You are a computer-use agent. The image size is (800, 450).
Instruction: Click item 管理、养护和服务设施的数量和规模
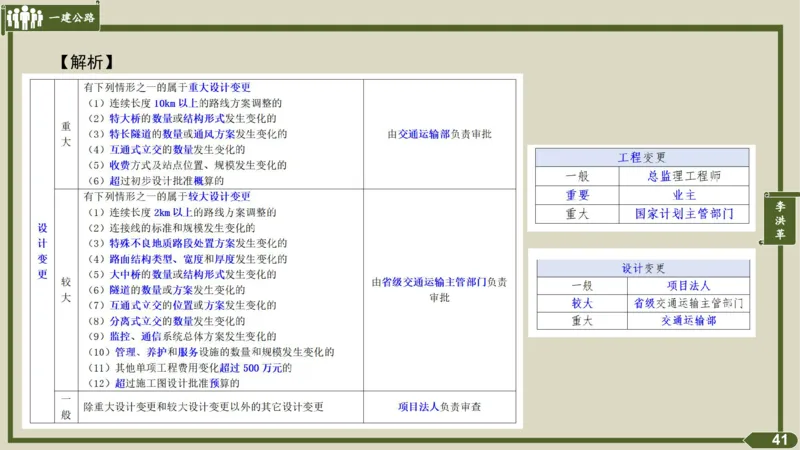point(211,352)
